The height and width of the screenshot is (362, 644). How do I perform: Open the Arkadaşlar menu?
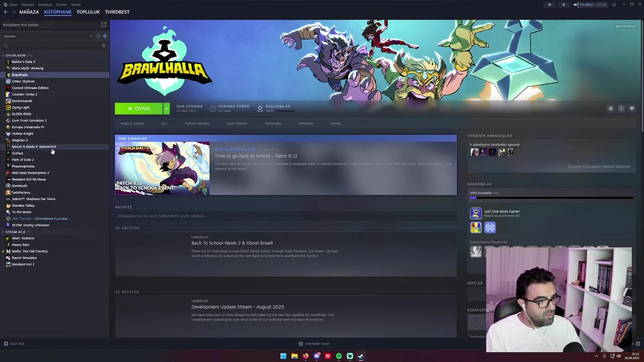45,5
